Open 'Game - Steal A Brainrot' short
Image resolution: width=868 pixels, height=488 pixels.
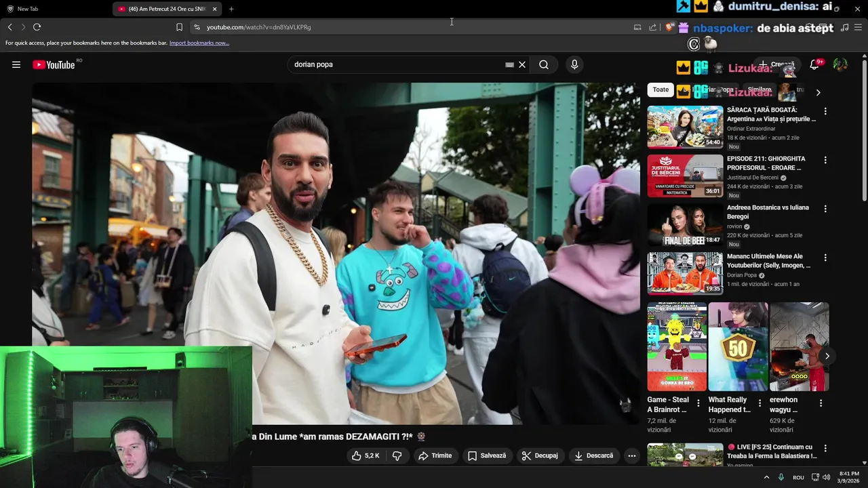677,347
